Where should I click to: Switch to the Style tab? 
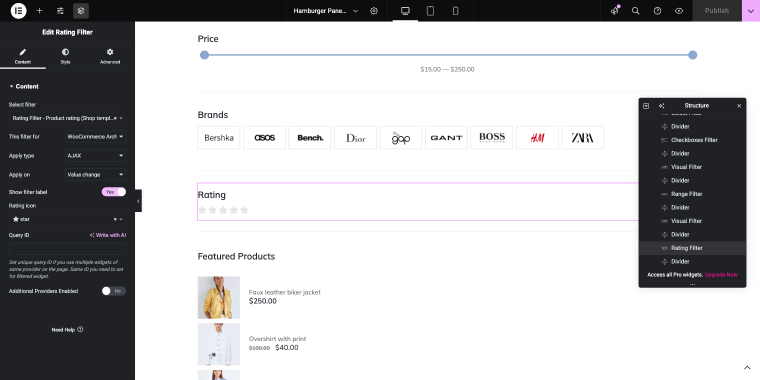pos(65,56)
